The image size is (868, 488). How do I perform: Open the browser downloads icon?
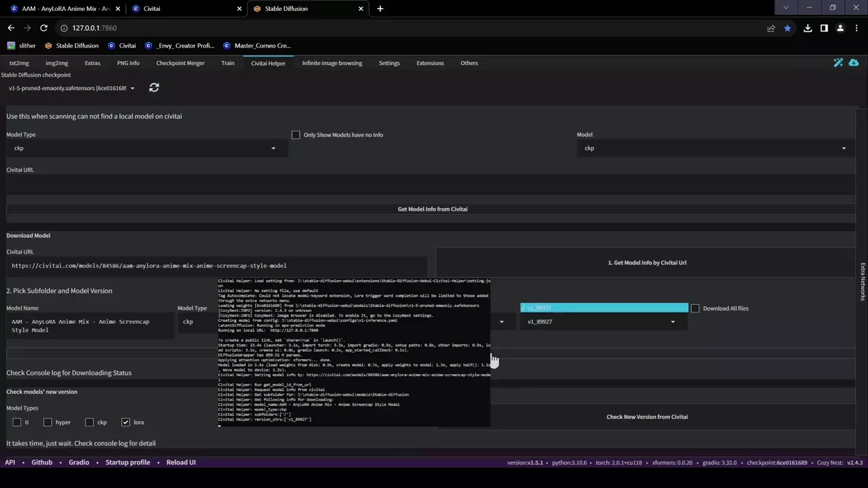click(x=808, y=28)
